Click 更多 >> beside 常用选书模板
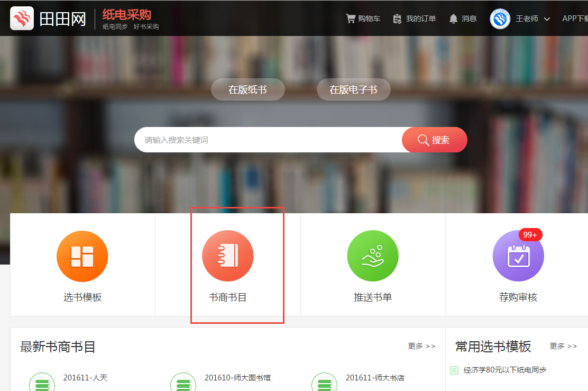Viewport: 588px width, 391px height. coord(563,346)
